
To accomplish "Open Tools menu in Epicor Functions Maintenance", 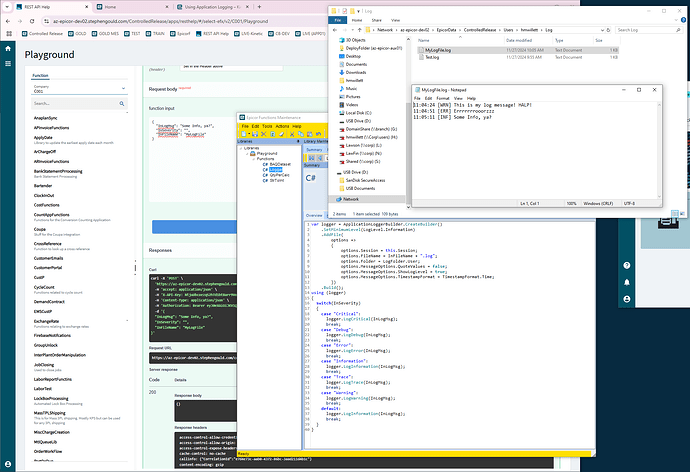I will click(267, 126).
